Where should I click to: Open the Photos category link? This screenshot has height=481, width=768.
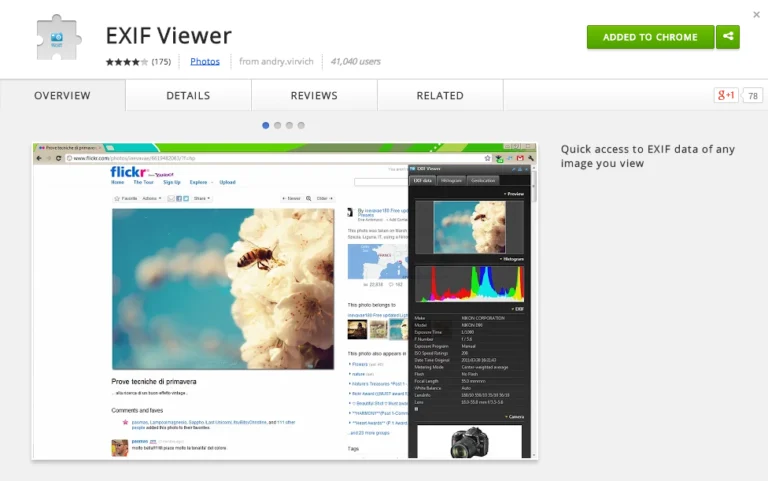click(x=205, y=61)
